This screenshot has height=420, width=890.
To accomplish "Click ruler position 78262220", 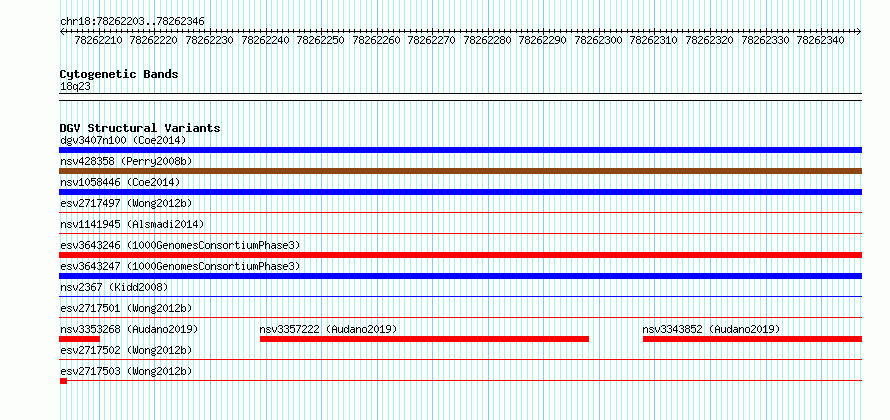I will click(154, 41).
